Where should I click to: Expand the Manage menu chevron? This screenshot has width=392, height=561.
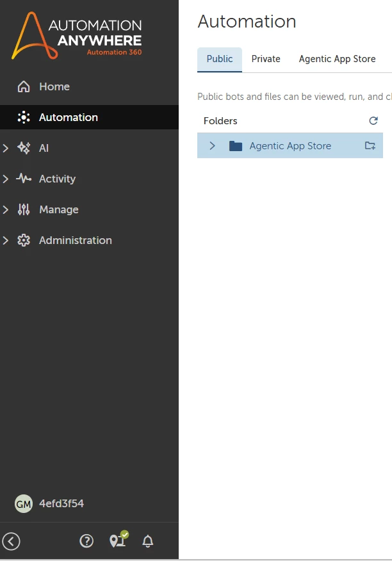[x=5, y=209]
